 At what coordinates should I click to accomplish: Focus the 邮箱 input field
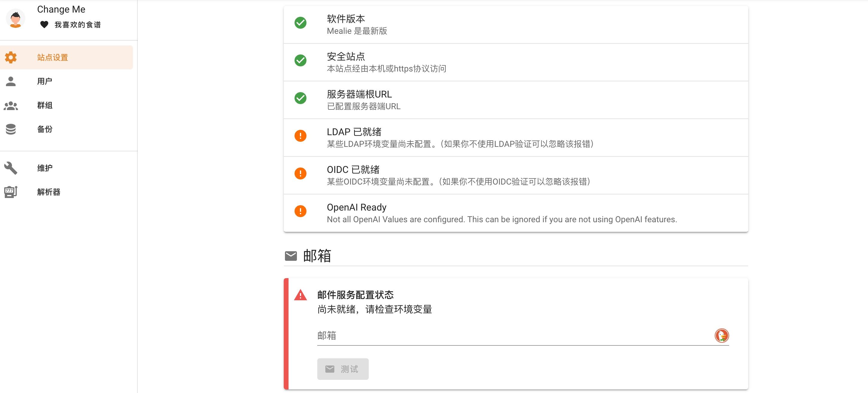click(x=515, y=335)
